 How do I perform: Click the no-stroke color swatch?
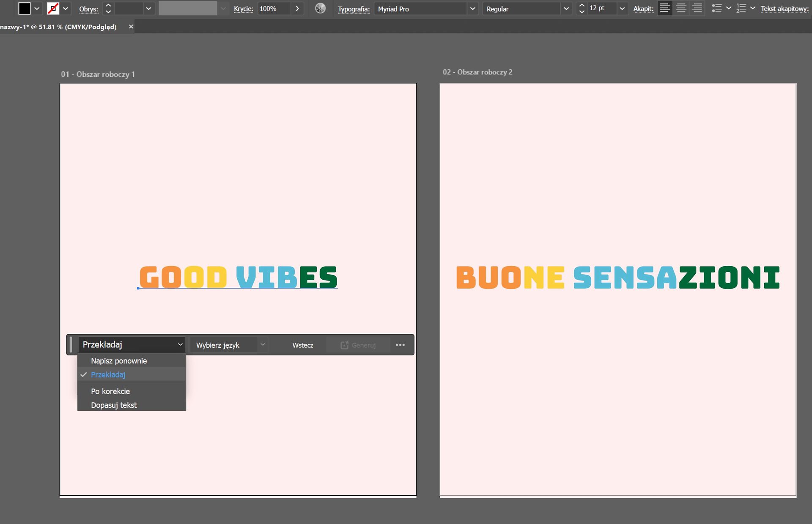point(53,8)
